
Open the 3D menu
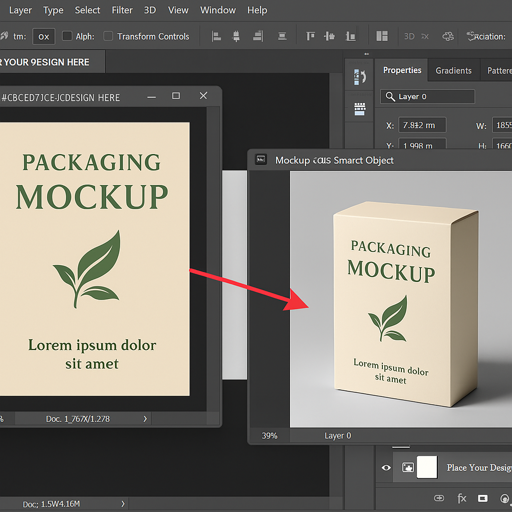(150, 10)
